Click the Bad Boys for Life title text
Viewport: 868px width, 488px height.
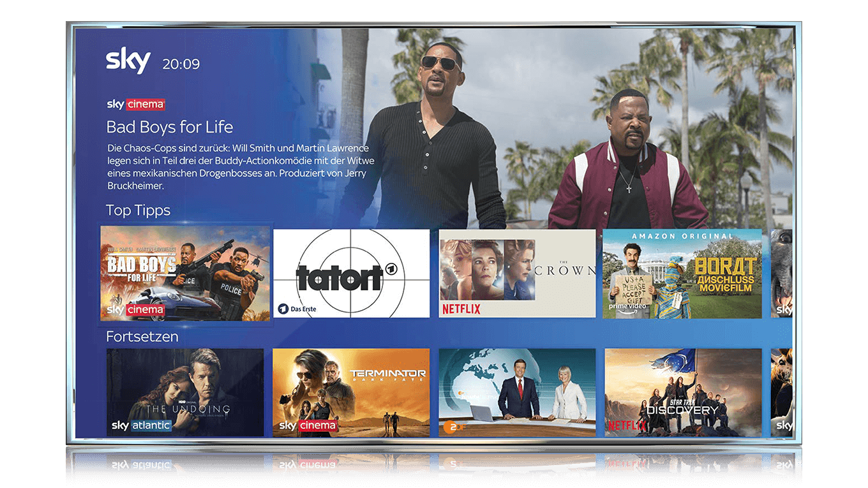tap(169, 127)
